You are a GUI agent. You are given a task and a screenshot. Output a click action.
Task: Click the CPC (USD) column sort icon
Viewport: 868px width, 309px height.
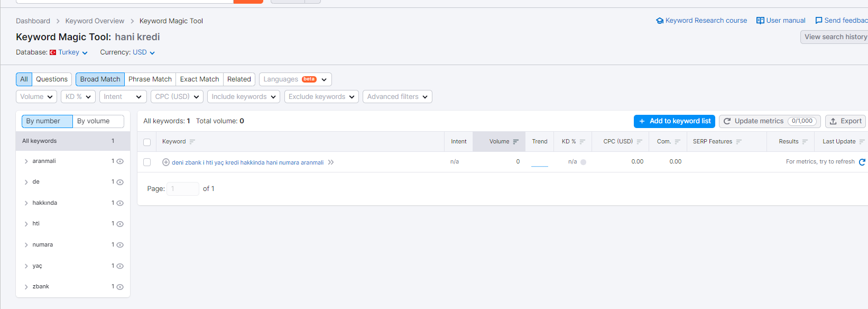pyautogui.click(x=639, y=142)
